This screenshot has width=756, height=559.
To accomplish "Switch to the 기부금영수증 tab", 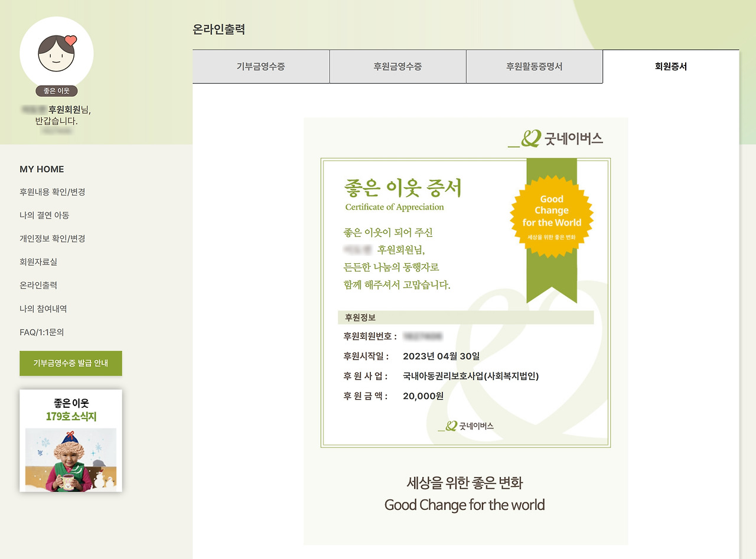I will [x=260, y=67].
